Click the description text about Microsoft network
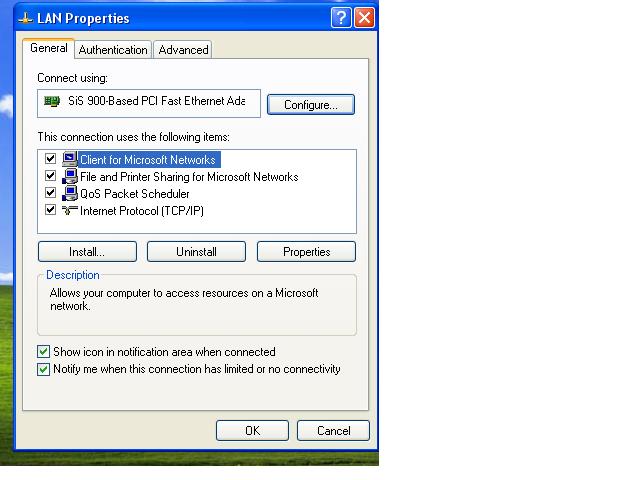Image resolution: width=640 pixels, height=480 pixels. point(184,299)
